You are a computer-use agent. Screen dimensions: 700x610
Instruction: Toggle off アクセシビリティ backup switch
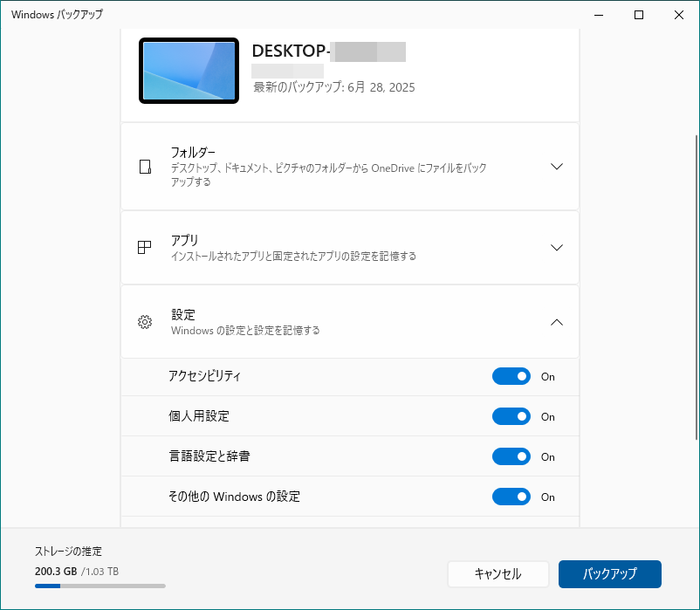(x=511, y=377)
